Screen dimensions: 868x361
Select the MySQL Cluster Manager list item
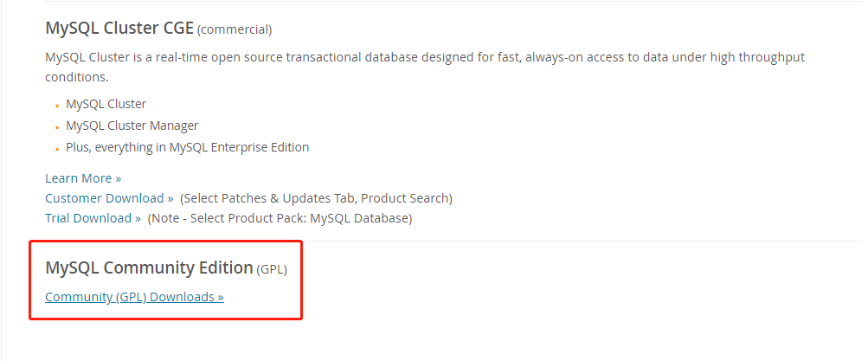(x=132, y=126)
